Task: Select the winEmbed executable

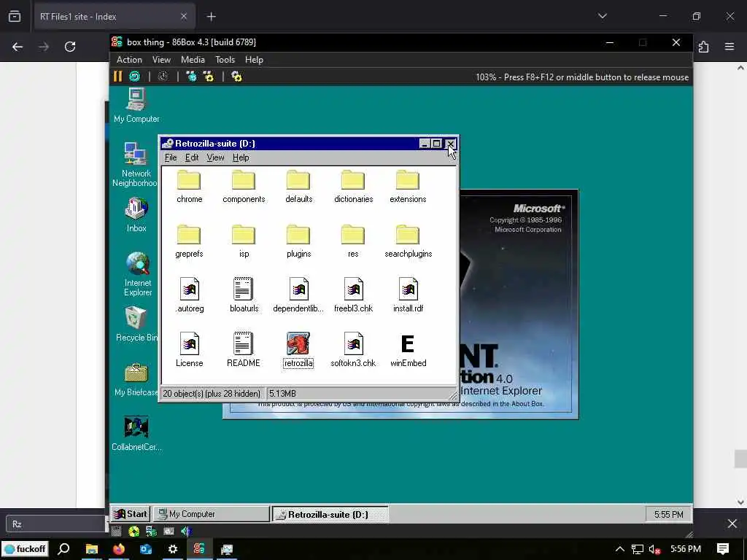Action: 409,350
